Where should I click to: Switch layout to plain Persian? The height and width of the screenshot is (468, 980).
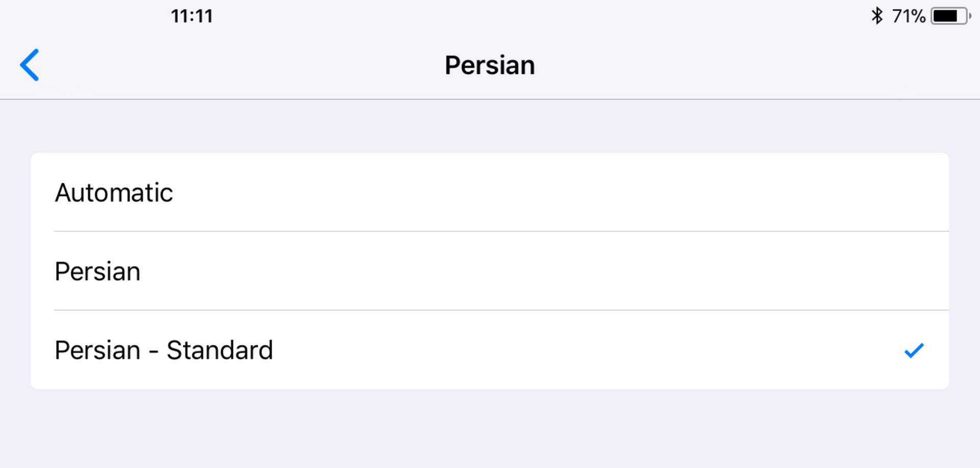click(490, 271)
